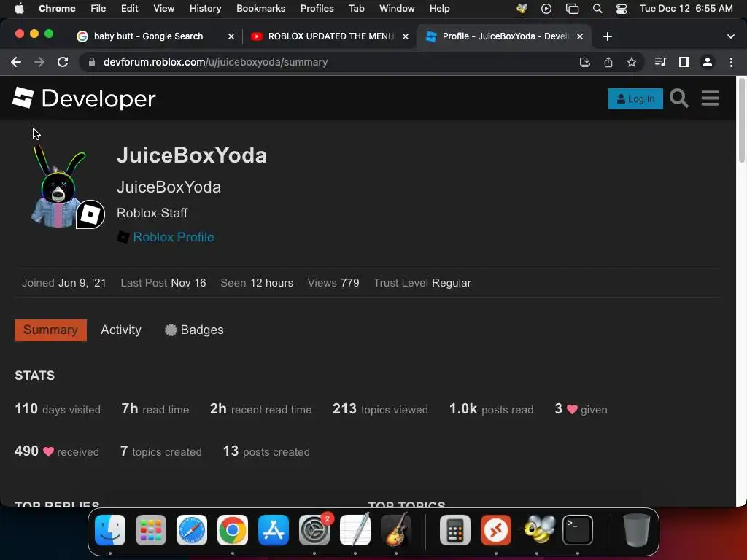Select the Summary tab
747x560 pixels.
tap(50, 330)
